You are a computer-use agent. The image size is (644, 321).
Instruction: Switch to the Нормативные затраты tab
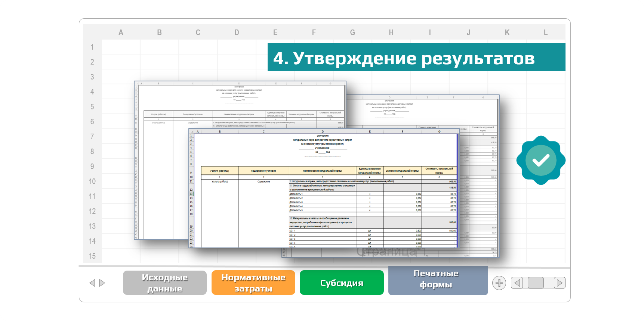[x=253, y=283]
